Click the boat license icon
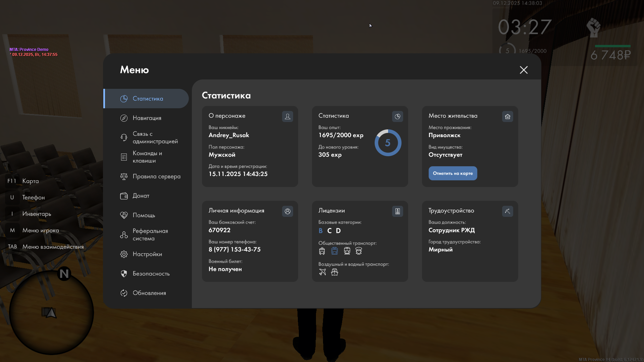This screenshot has height=362, width=644. (334, 272)
